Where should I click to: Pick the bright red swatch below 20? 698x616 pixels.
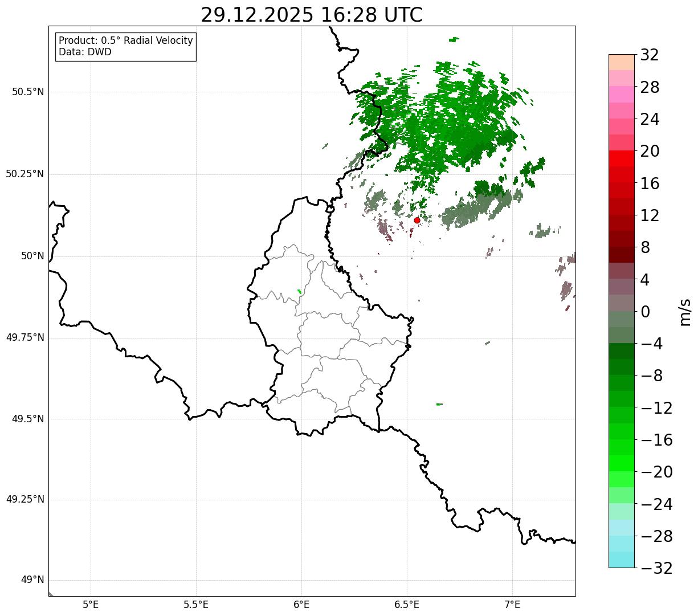[x=622, y=159]
